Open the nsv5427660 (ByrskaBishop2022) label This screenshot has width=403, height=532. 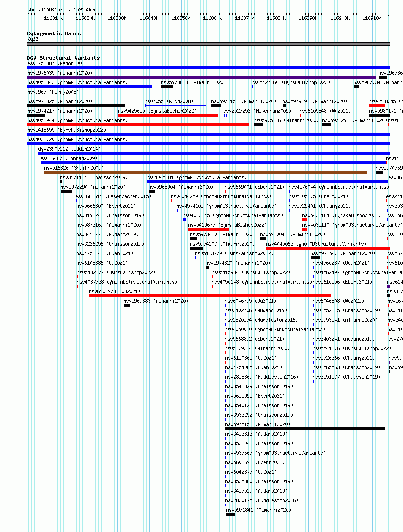click(x=291, y=82)
